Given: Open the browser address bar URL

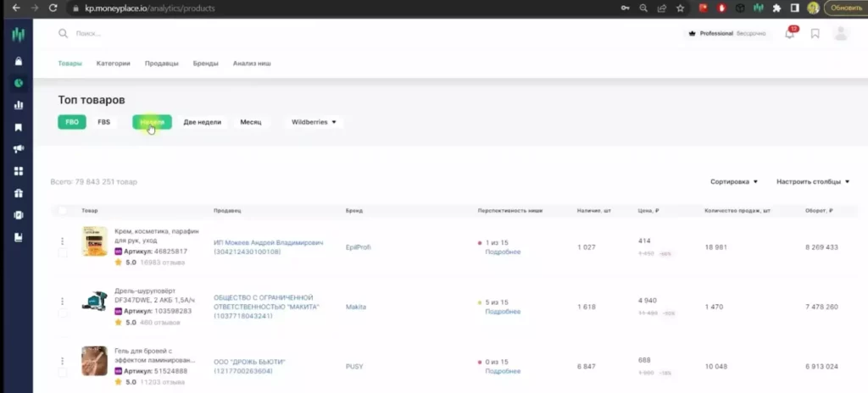Looking at the screenshot, I should pos(150,8).
